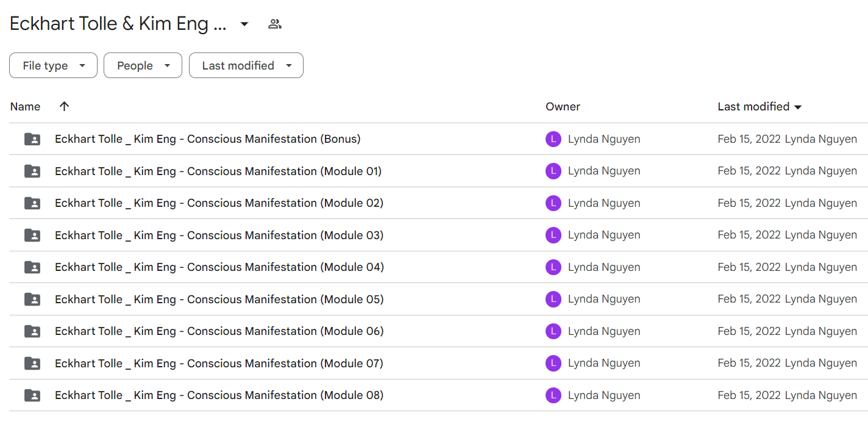Click the shared folder icon for Module 05

(32, 300)
